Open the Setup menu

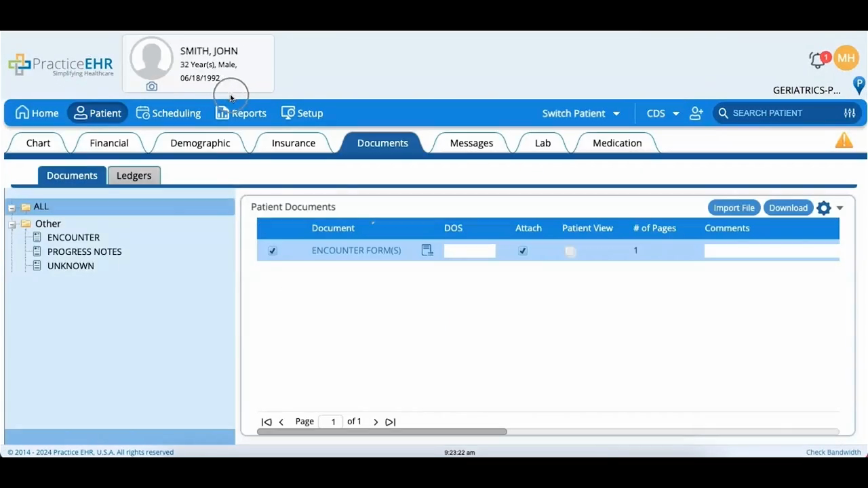302,113
